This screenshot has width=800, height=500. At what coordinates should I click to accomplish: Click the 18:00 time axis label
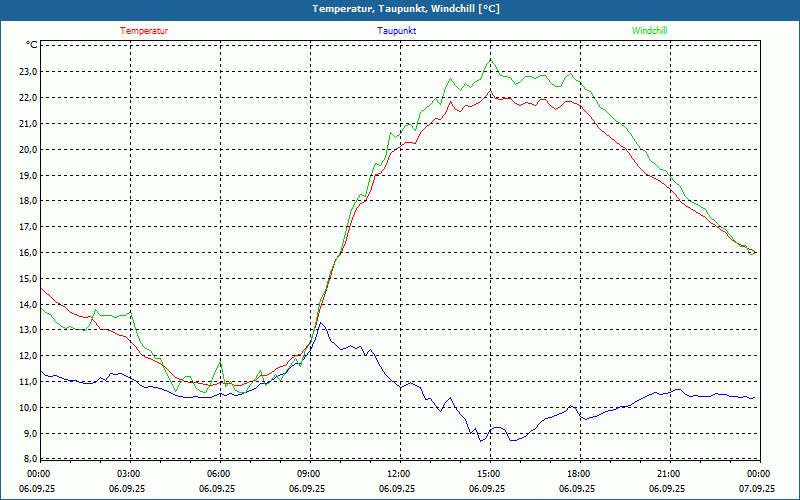tap(578, 474)
